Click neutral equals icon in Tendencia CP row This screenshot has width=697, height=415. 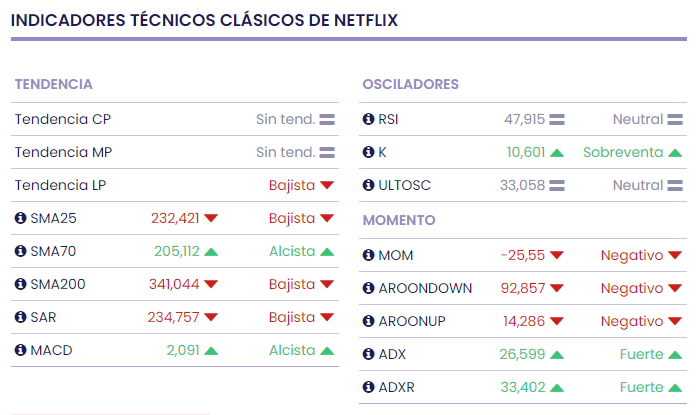tap(327, 120)
